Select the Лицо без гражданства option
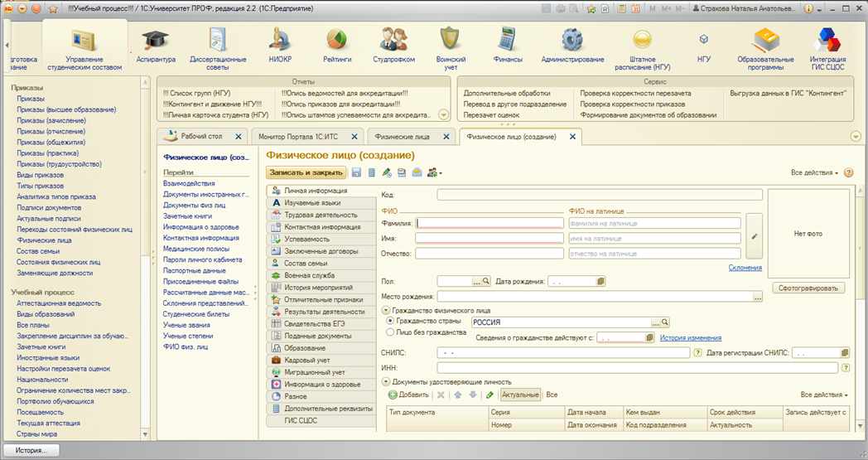 pos(391,332)
